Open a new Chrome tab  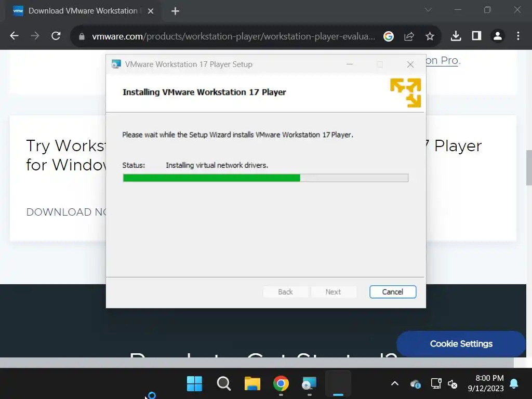tap(175, 11)
